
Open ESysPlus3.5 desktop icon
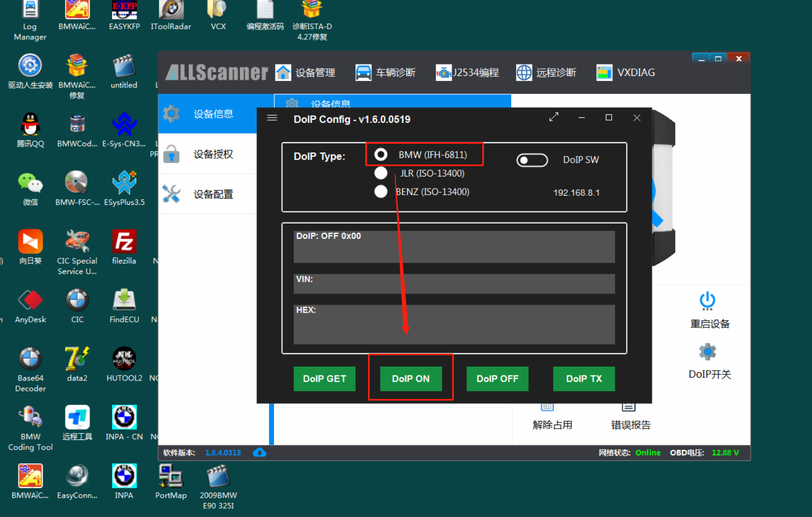click(x=124, y=189)
